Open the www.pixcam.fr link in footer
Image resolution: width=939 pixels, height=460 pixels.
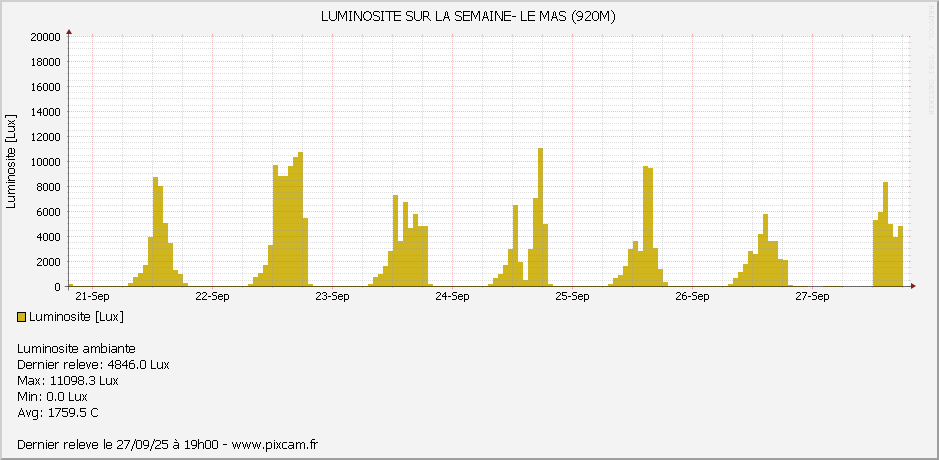(274, 444)
